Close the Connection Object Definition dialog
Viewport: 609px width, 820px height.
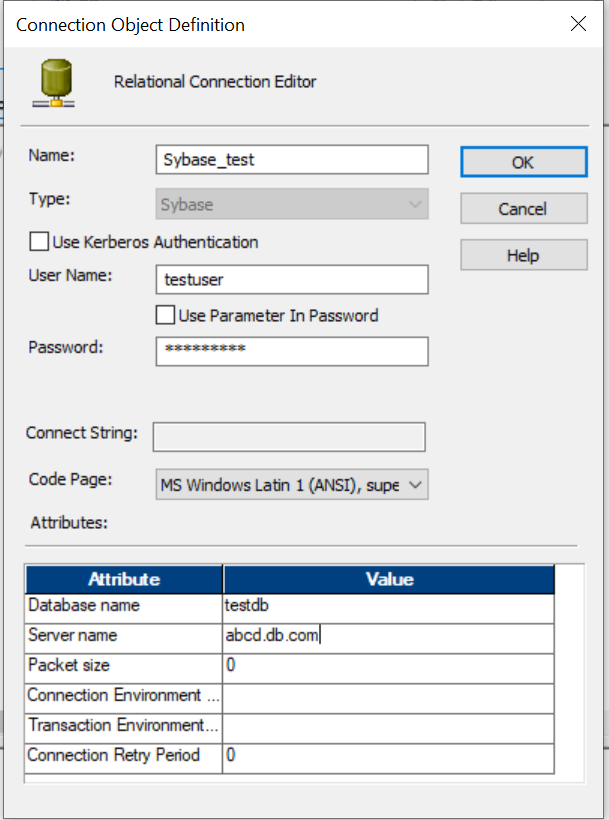coord(578,24)
